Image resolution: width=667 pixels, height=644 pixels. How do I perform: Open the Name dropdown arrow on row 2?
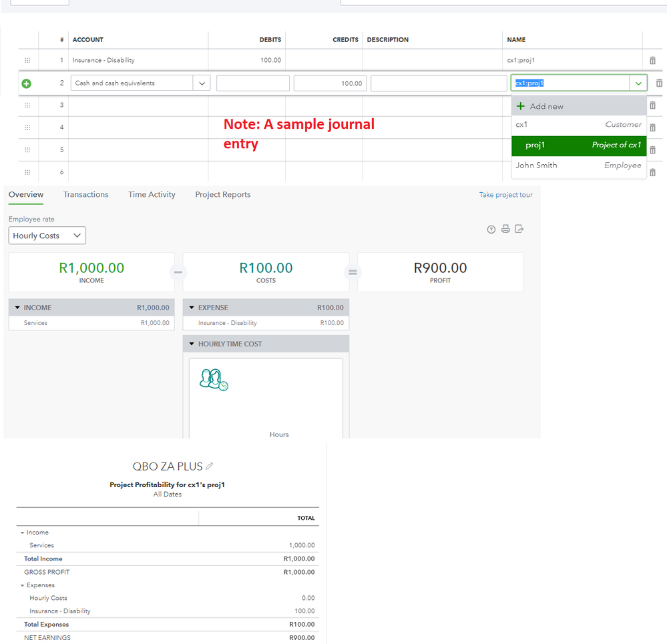[638, 83]
